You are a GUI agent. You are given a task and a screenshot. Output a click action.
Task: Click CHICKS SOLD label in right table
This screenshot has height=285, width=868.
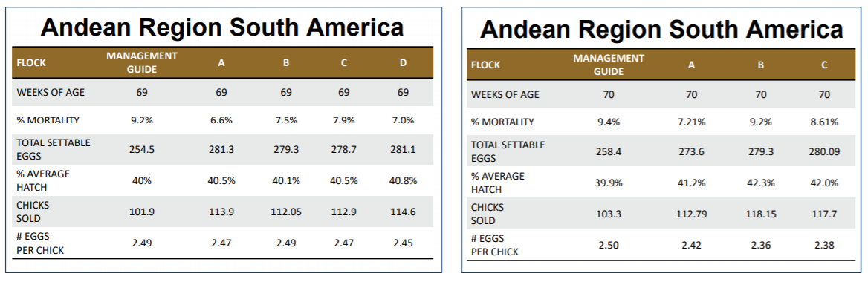point(488,214)
